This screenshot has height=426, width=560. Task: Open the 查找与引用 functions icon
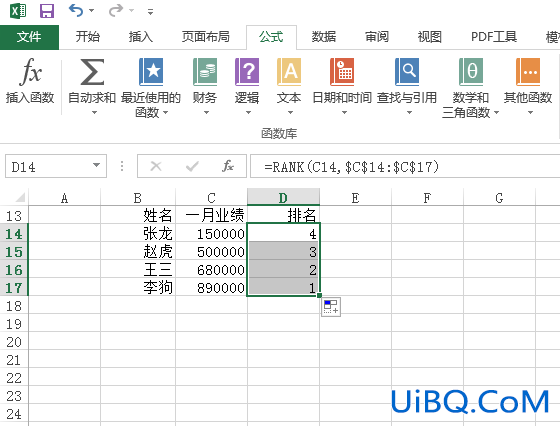[407, 72]
